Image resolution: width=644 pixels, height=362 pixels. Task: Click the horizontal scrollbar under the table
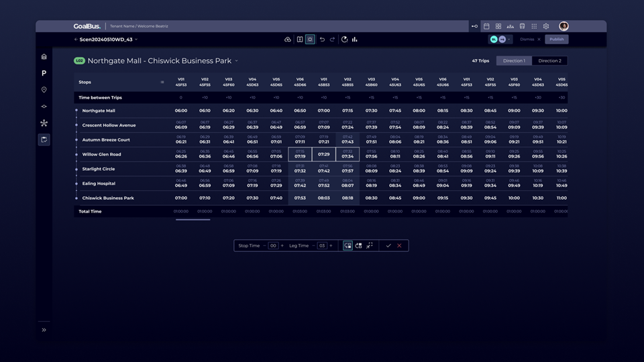193,220
